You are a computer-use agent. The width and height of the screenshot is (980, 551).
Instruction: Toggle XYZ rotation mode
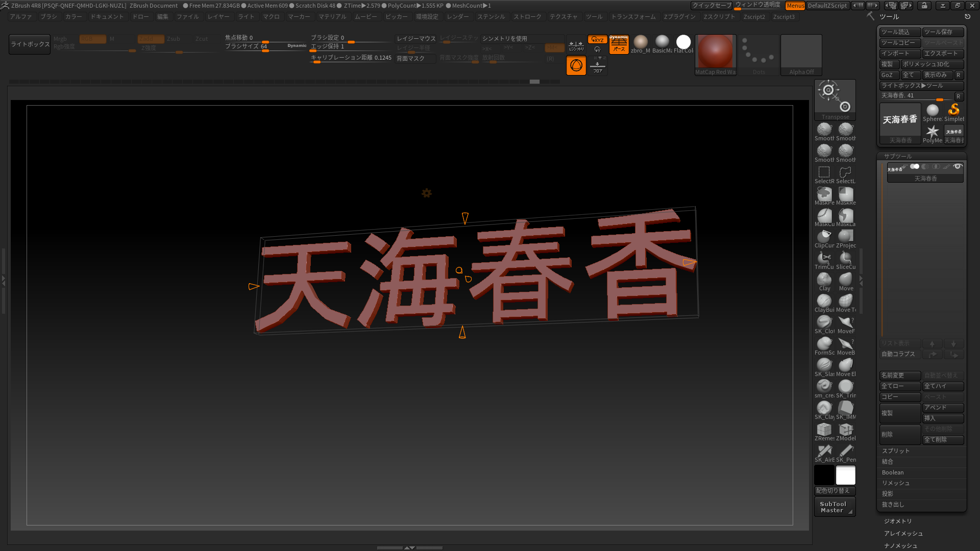(x=597, y=39)
